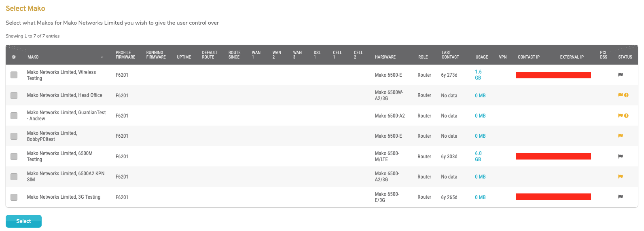The image size is (644, 231).
Task: Tick checkbox for 6500M Testing Mako
Action: click(x=14, y=156)
